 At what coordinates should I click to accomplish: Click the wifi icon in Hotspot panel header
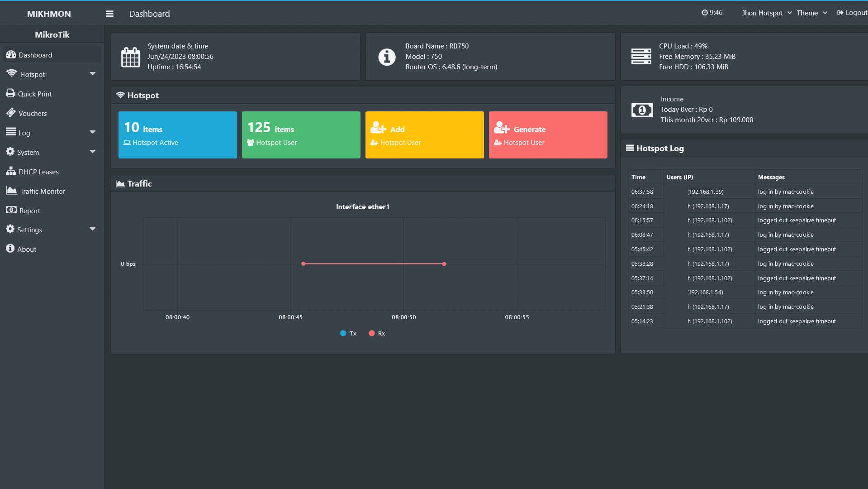(x=120, y=95)
